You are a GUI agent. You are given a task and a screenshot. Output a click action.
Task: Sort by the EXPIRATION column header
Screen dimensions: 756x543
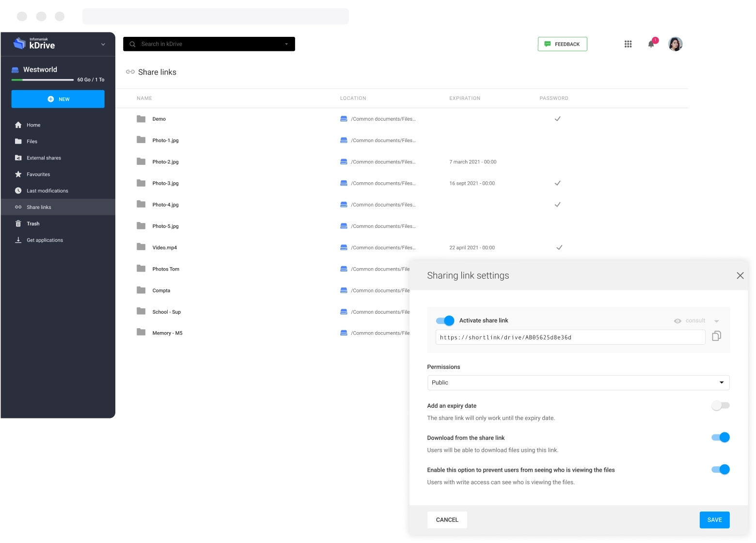coord(465,98)
